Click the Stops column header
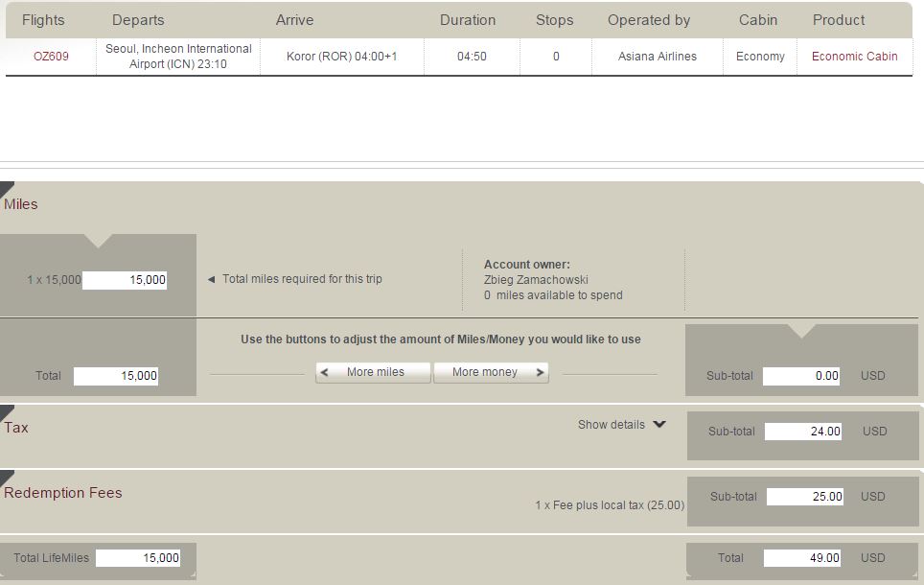Viewport: 924px width, 585px height. coord(555,20)
